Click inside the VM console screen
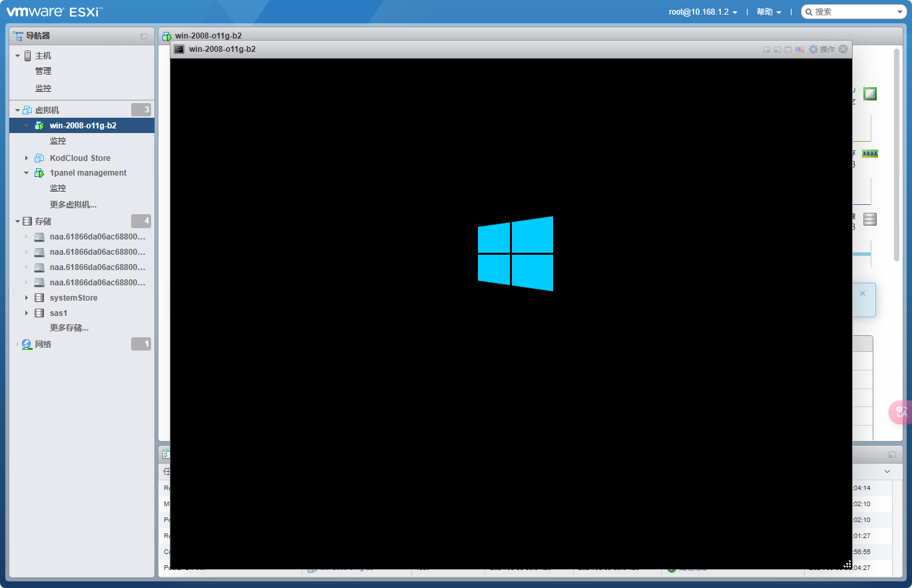Image resolution: width=912 pixels, height=588 pixels. pyautogui.click(x=511, y=313)
